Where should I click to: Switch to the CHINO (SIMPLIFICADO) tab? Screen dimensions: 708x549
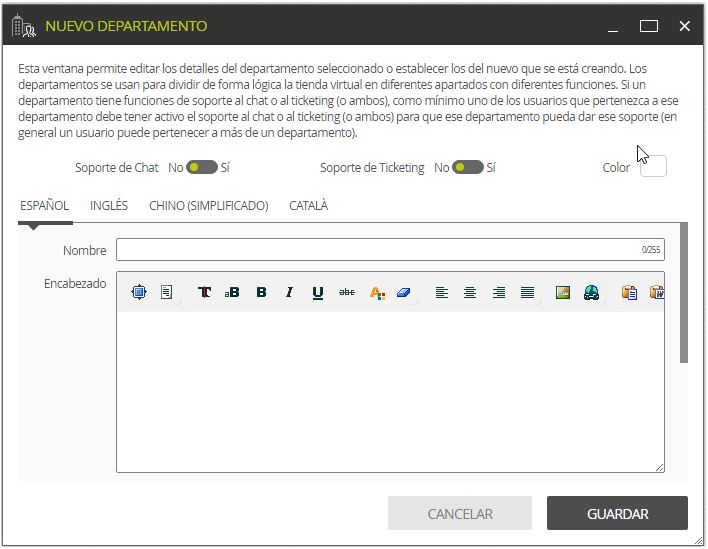coord(209,206)
